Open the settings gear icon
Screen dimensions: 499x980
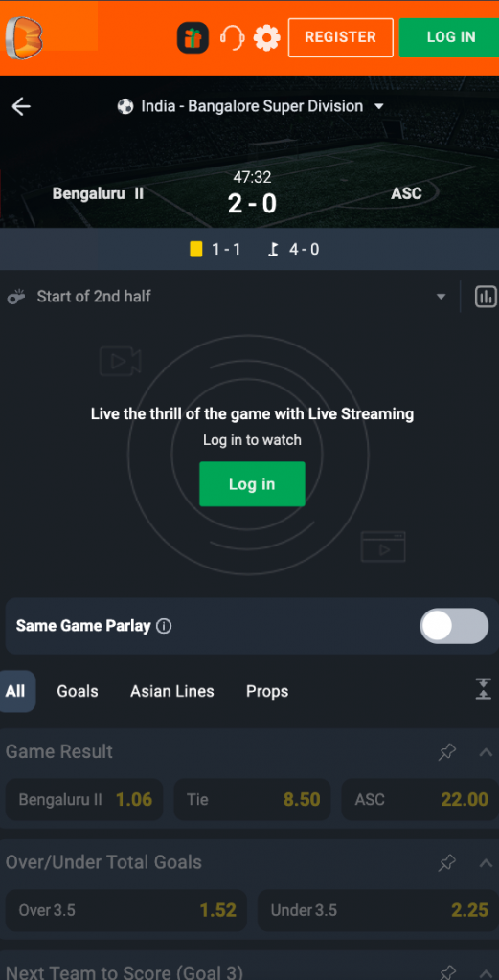pos(267,38)
